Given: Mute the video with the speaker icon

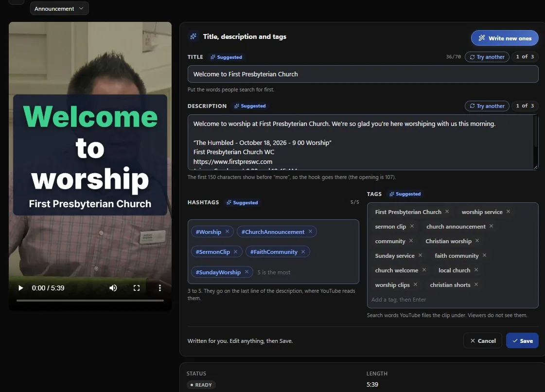Looking at the screenshot, I should (113, 288).
